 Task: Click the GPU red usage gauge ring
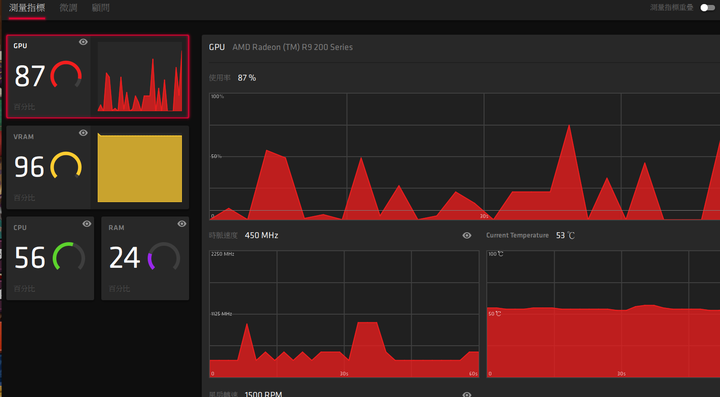[x=66, y=75]
